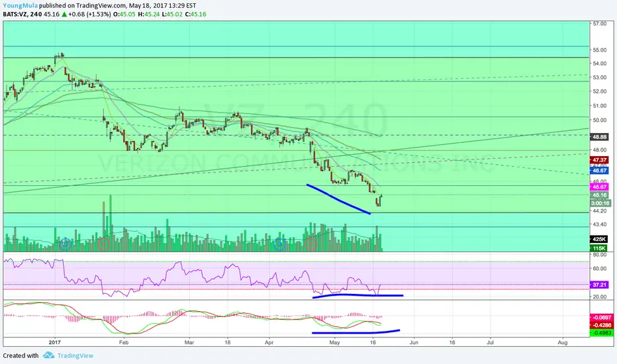The width and height of the screenshot is (617, 364).
Task: Click the red earnings marker before Feb
Action: click(x=104, y=244)
